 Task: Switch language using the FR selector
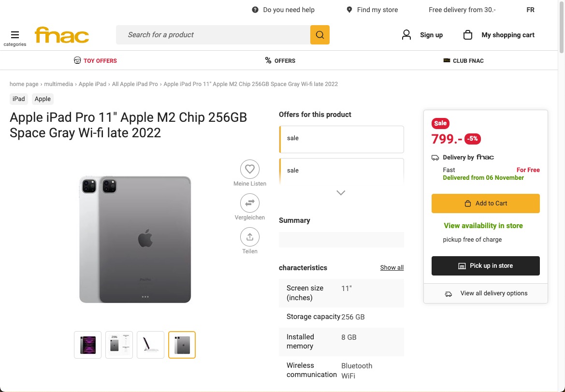click(x=530, y=10)
